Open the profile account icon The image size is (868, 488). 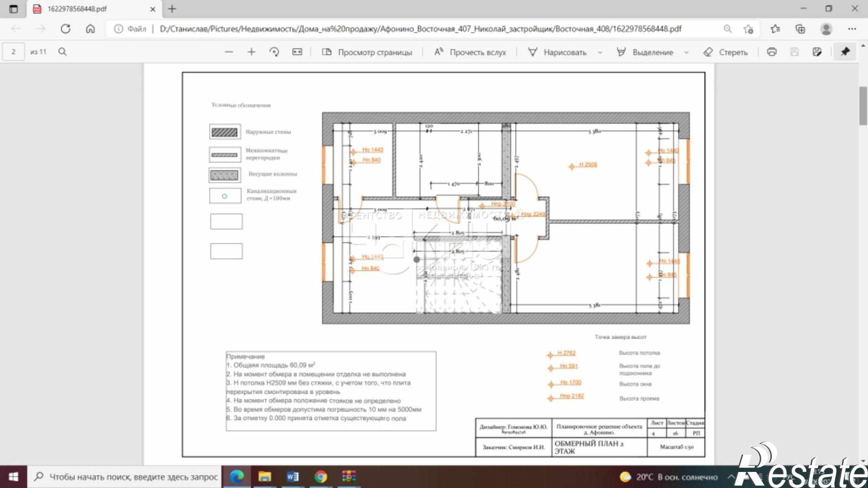[x=826, y=29]
